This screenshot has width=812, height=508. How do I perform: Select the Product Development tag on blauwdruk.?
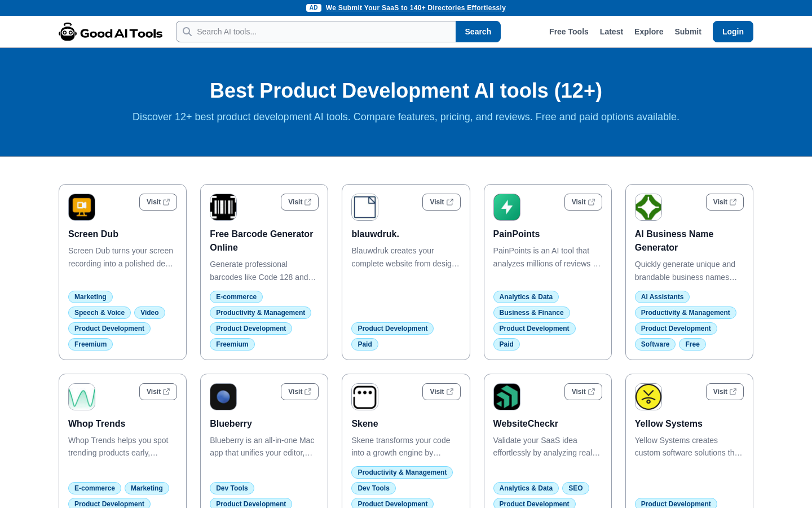(x=392, y=329)
